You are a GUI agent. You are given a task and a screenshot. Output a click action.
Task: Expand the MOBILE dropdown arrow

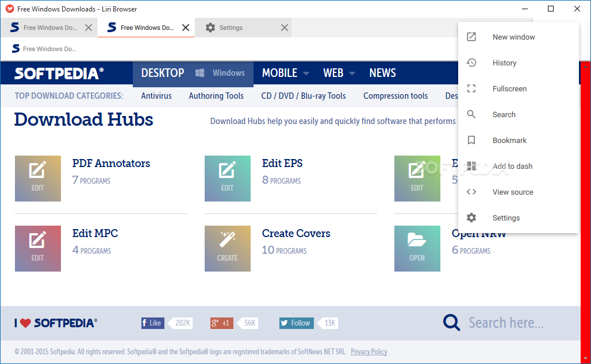pyautogui.click(x=306, y=73)
